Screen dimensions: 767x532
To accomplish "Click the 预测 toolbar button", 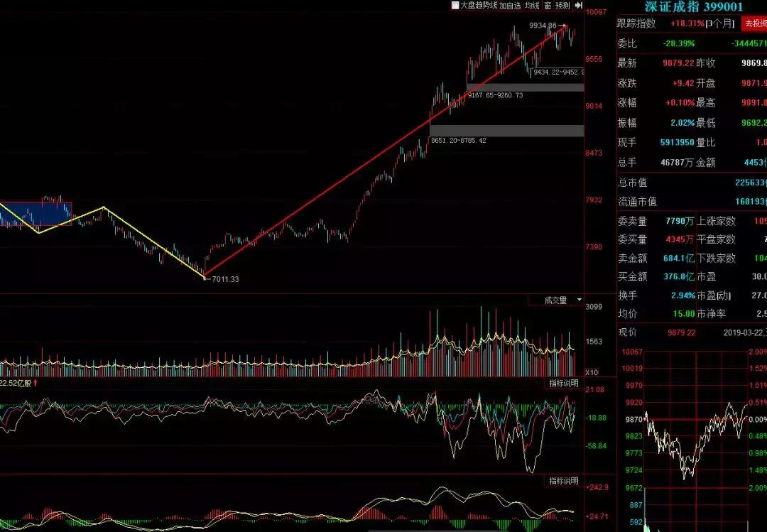I will (562, 6).
